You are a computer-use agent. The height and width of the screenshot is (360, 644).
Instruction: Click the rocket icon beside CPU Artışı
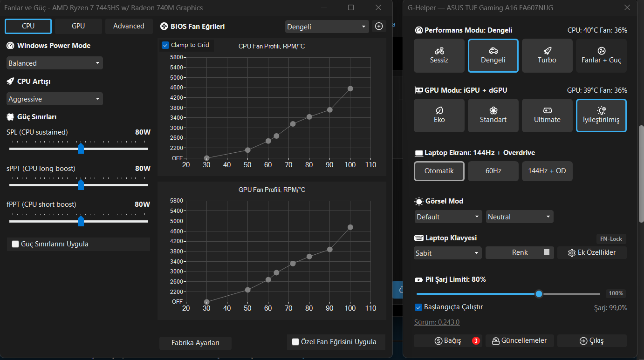coord(10,82)
